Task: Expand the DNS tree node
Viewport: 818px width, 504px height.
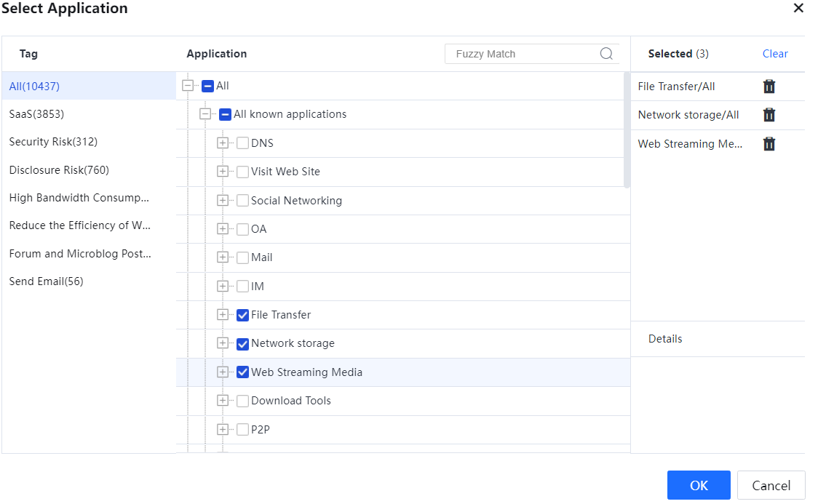Action: coord(223,143)
